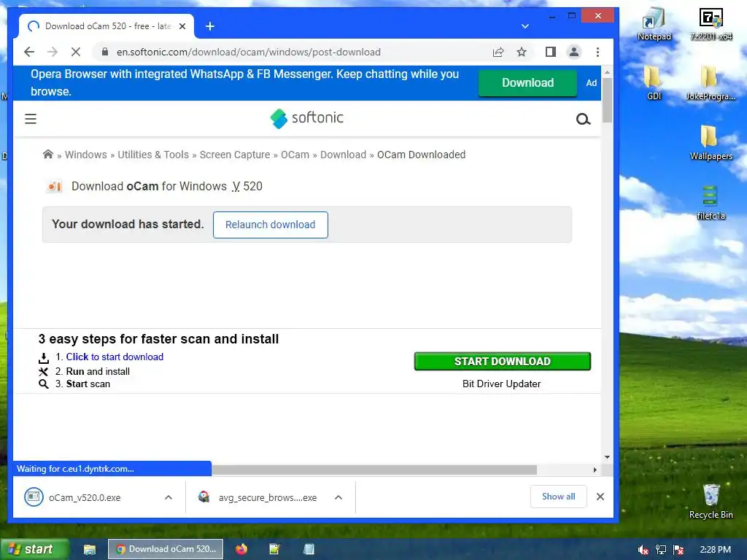The height and width of the screenshot is (560, 747).
Task: Click 'Run and install' step text
Action: [98, 371]
